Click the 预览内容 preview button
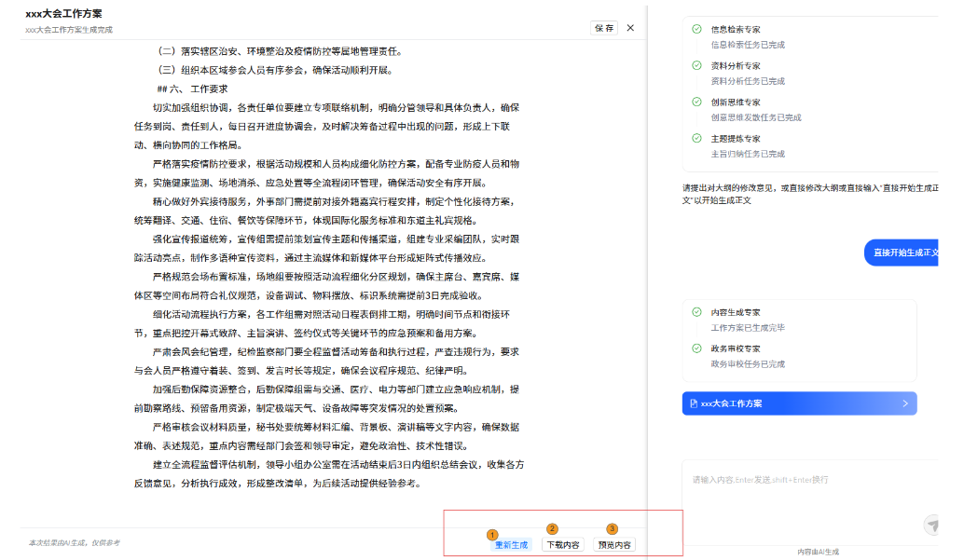964x560 pixels. coord(614,545)
